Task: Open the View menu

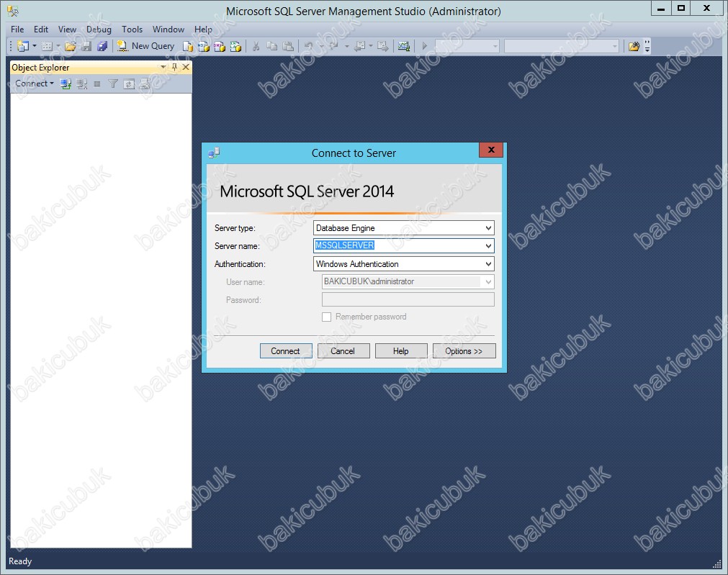Action: pos(67,30)
